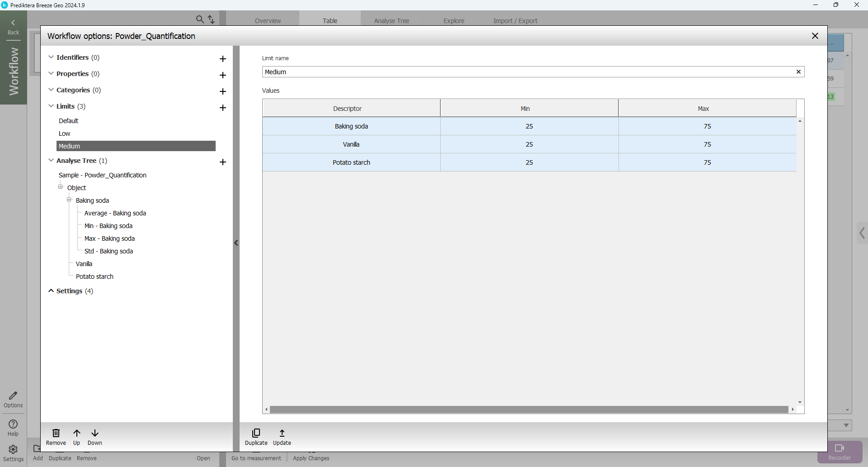The height and width of the screenshot is (467, 868).
Task: Click the Remove trash icon in dialog
Action: pos(56,437)
